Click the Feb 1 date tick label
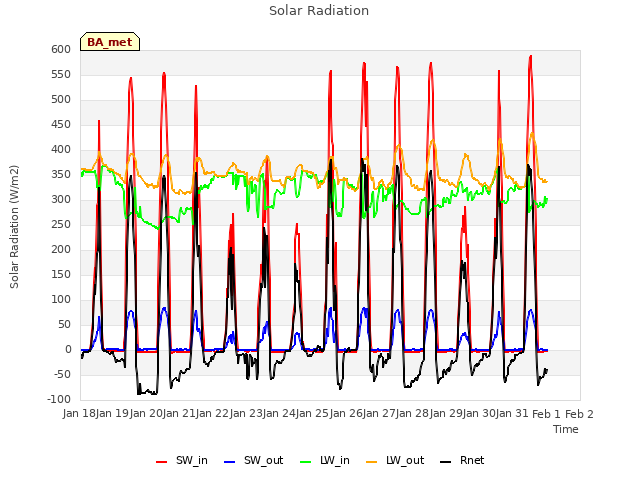The height and width of the screenshot is (480, 640). coord(547,414)
